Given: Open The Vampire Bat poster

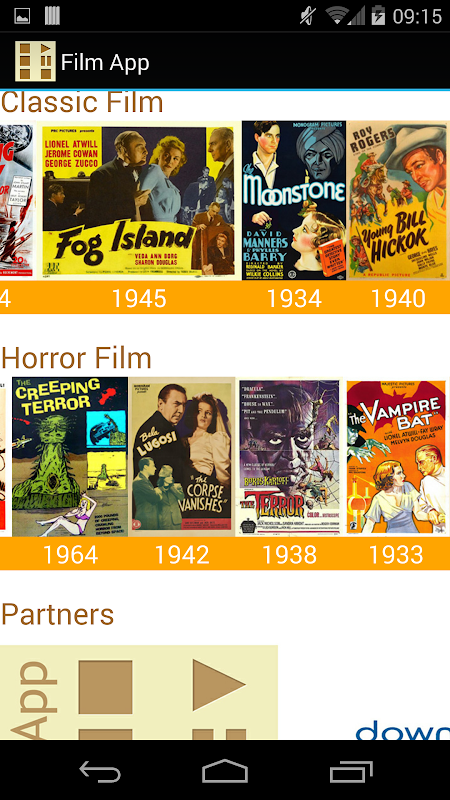Looking at the screenshot, I should 397,457.
